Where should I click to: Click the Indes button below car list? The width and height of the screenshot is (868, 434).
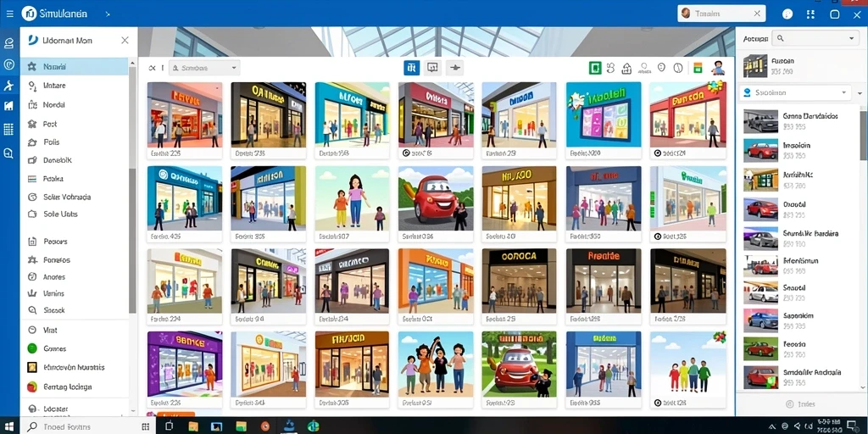coord(800,404)
